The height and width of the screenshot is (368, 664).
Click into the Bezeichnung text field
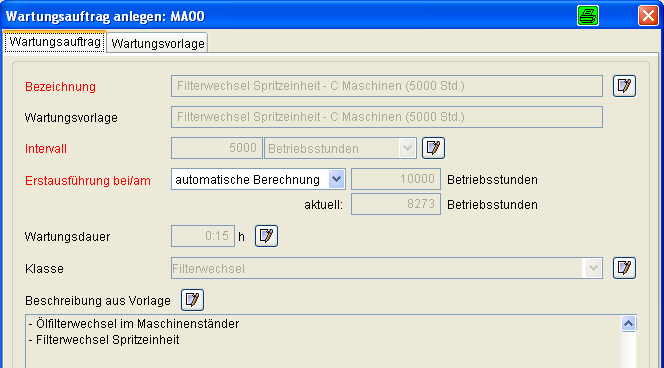387,86
